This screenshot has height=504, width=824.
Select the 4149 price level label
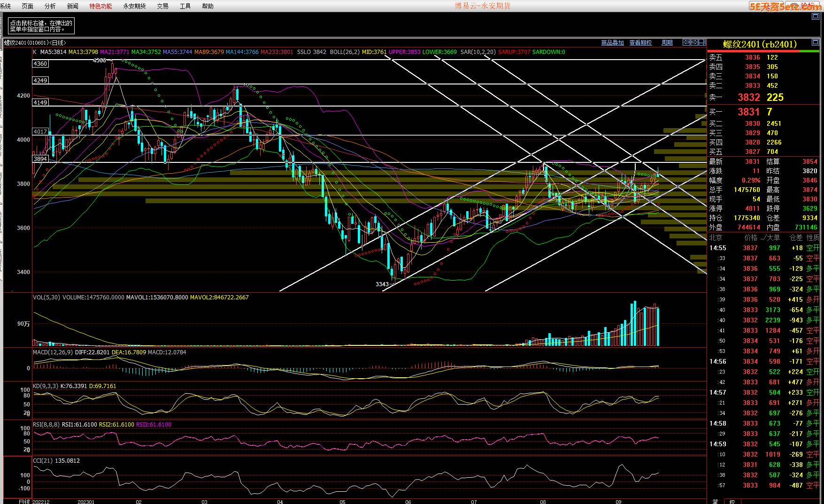(x=40, y=102)
